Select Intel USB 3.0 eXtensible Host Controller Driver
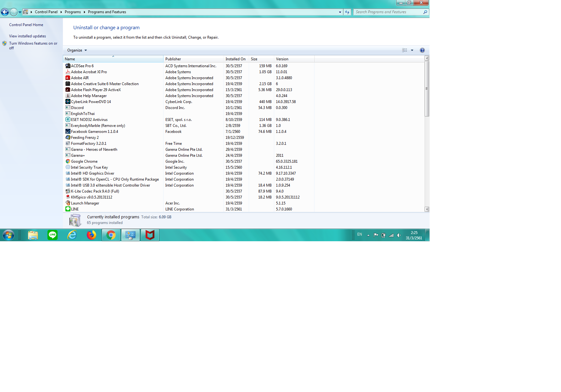The width and height of the screenshot is (561, 392). pyautogui.click(x=189, y=185)
